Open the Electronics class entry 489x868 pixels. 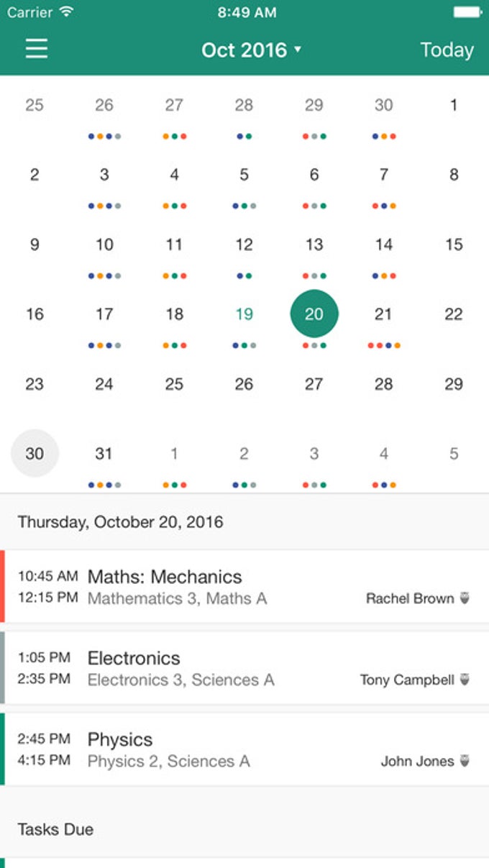[244, 668]
